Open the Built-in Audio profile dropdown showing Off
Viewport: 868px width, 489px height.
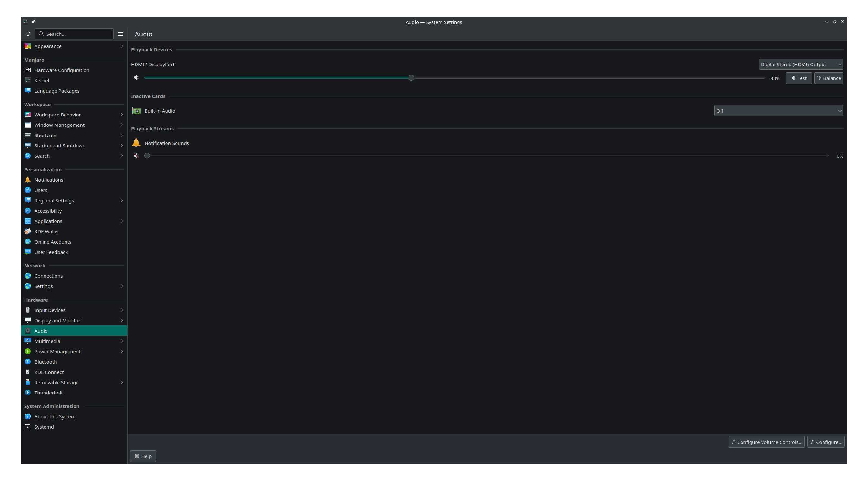click(x=778, y=111)
